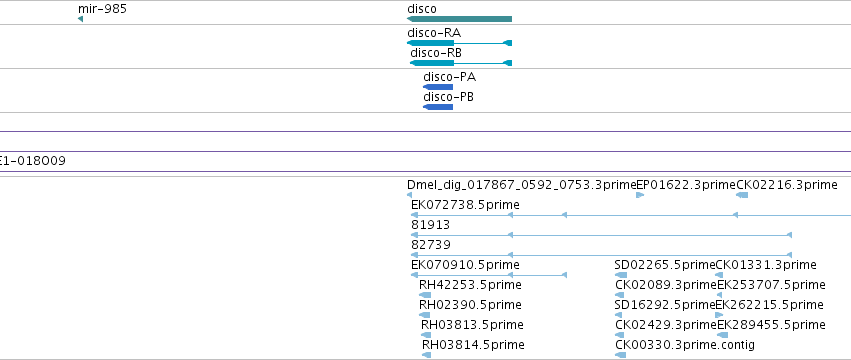Viewport: 851px width, 360px height.
Task: Select the RH42253.5prime EST glyph
Action: coord(425,295)
